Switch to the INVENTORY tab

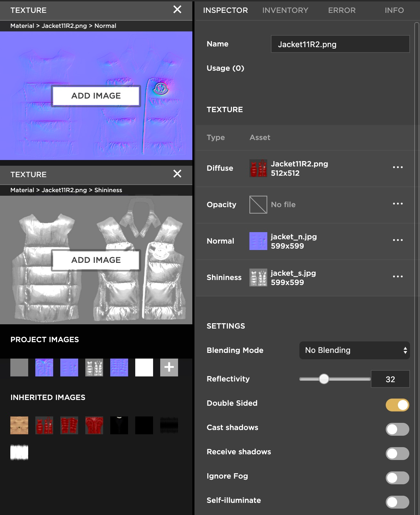[285, 10]
